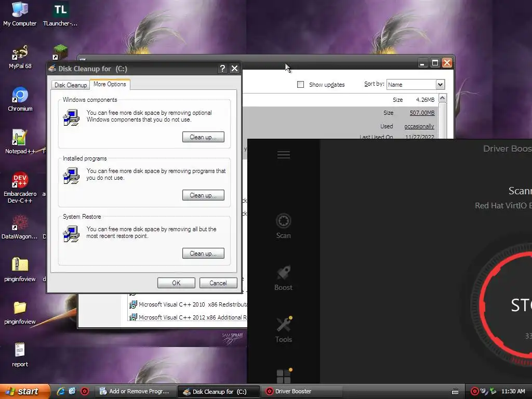Open My Computer desktop icon

pyautogui.click(x=20, y=14)
